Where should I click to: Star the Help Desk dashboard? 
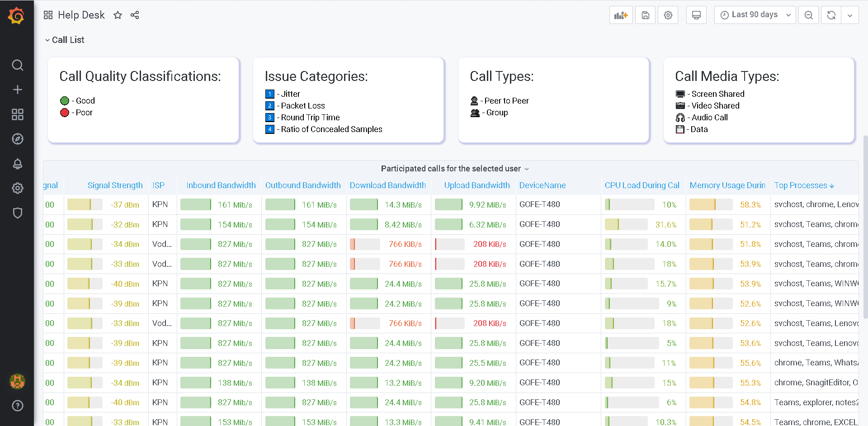[118, 15]
